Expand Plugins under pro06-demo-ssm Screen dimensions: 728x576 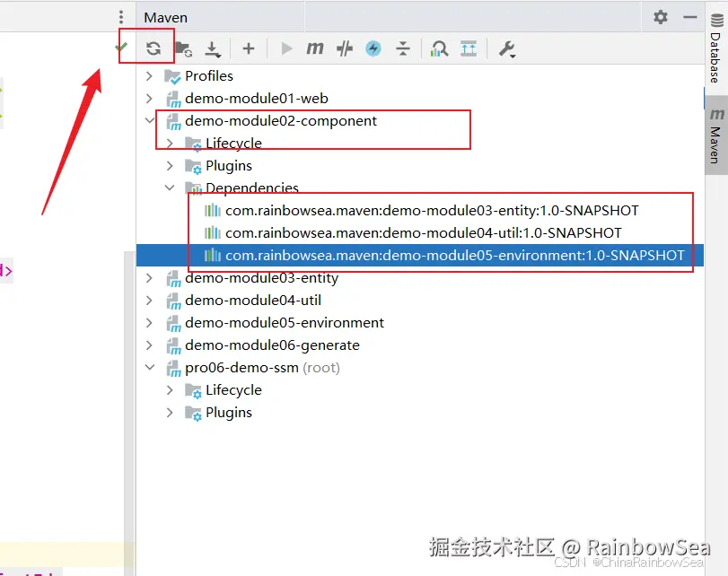tap(170, 412)
